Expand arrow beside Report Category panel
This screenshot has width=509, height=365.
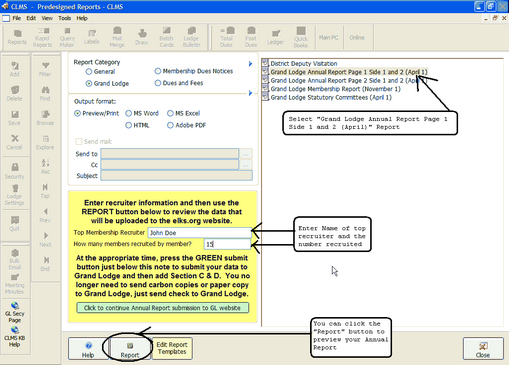point(250,64)
